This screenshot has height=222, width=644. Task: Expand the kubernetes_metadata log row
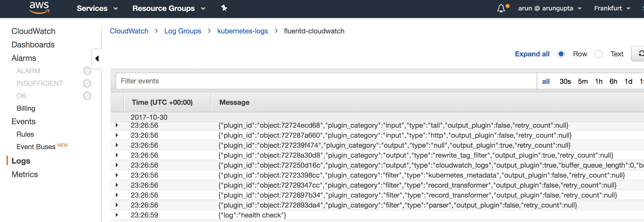117,175
